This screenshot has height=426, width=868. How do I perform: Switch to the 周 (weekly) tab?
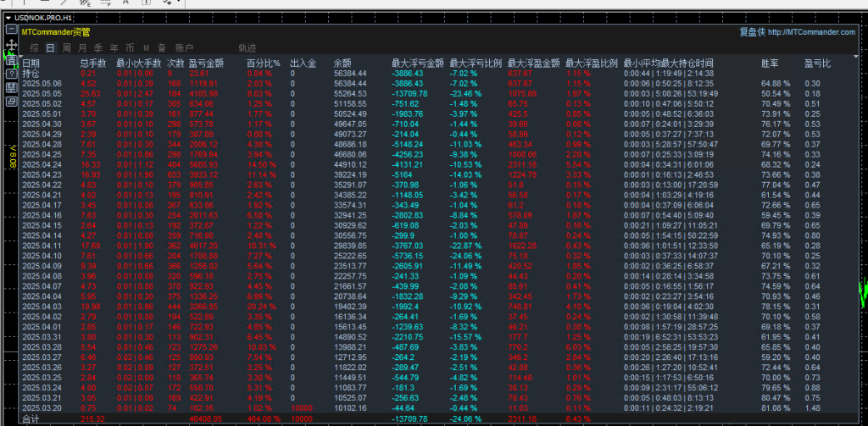click(x=67, y=48)
